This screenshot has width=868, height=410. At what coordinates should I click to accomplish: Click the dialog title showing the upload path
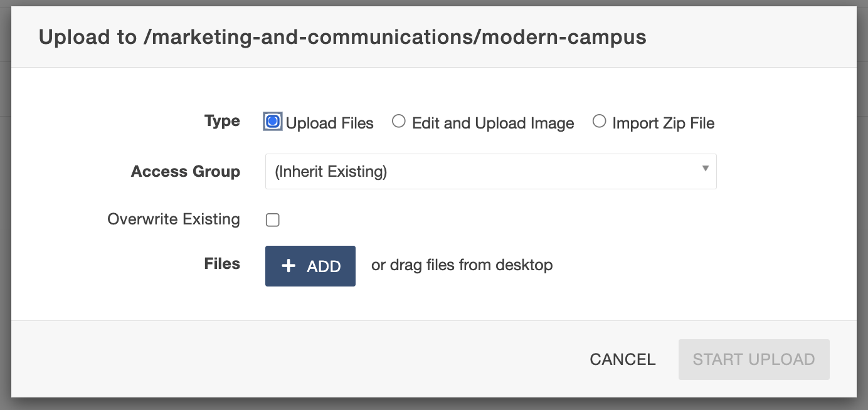click(342, 38)
